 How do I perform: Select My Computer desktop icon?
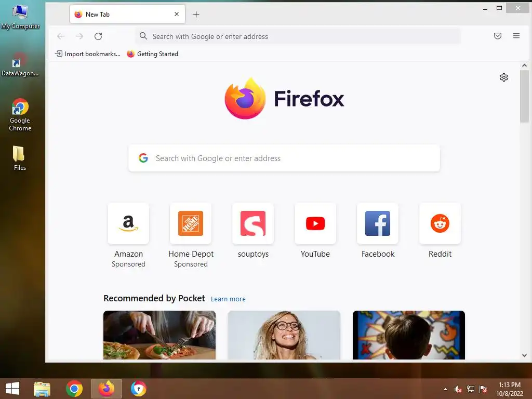20,16
